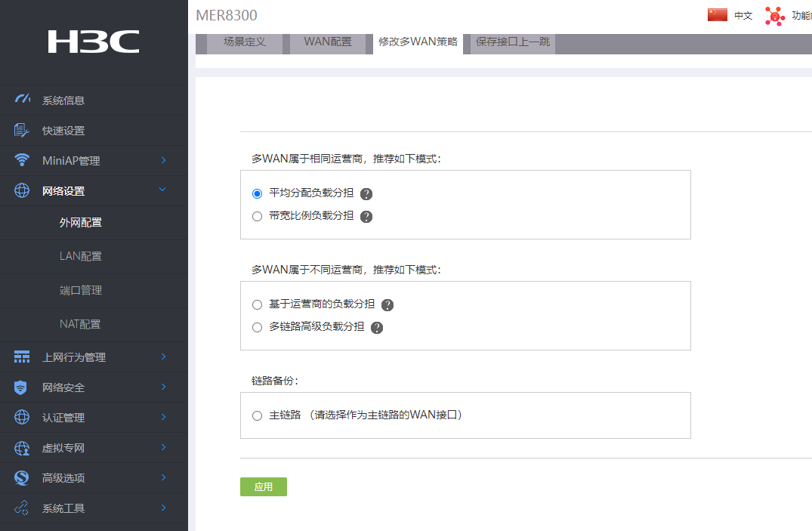Switch to the WAN配置 tab
Viewport: 812px width, 531px height.
328,42
